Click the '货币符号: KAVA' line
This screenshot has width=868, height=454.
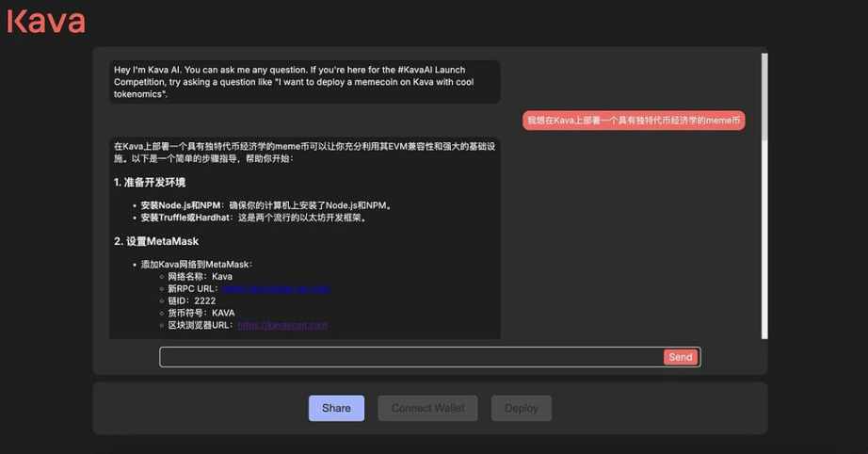point(201,313)
